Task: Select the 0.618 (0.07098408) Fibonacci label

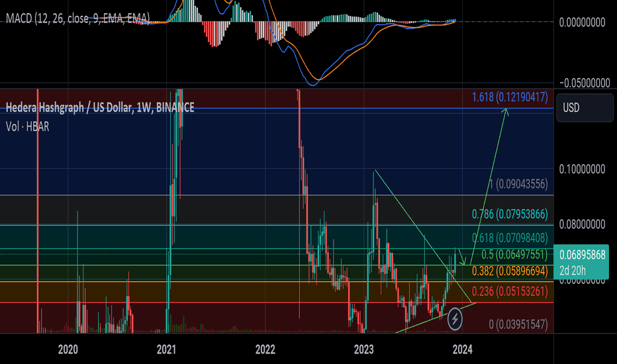Action: click(x=510, y=238)
